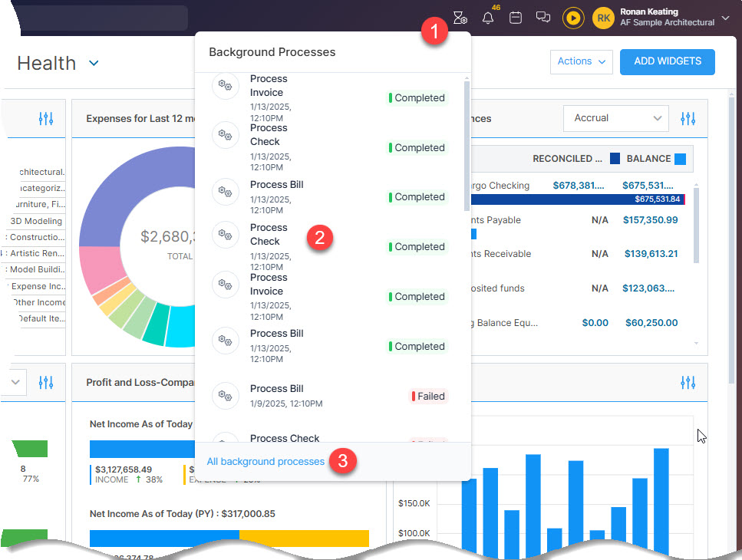Click the accounts widget scrollbar
This screenshot has width=742, height=560.
(696, 225)
